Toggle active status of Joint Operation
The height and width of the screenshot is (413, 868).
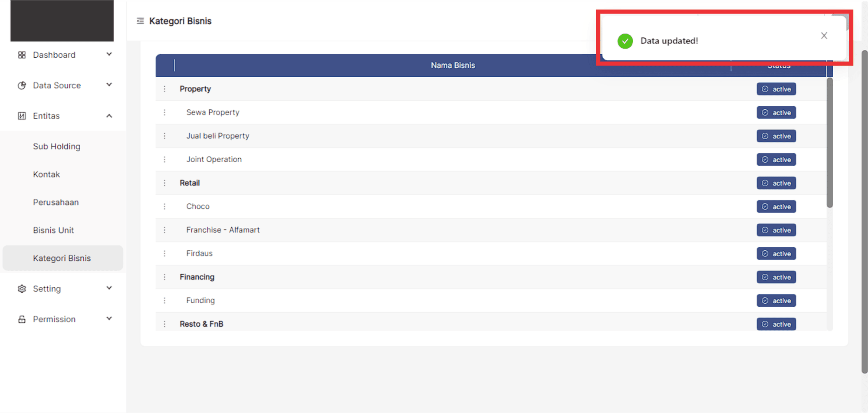pyautogui.click(x=776, y=160)
